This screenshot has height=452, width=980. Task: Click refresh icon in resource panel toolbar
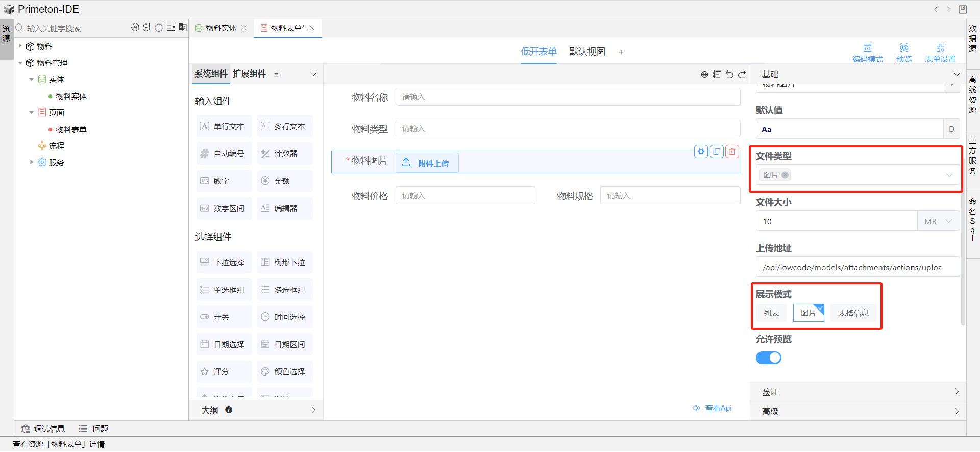point(159,28)
